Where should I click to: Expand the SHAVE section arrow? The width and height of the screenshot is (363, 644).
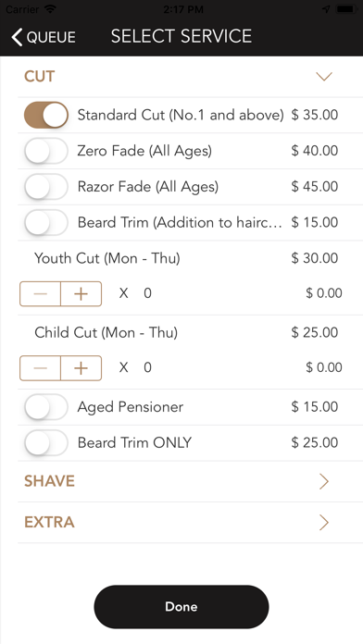coord(324,481)
